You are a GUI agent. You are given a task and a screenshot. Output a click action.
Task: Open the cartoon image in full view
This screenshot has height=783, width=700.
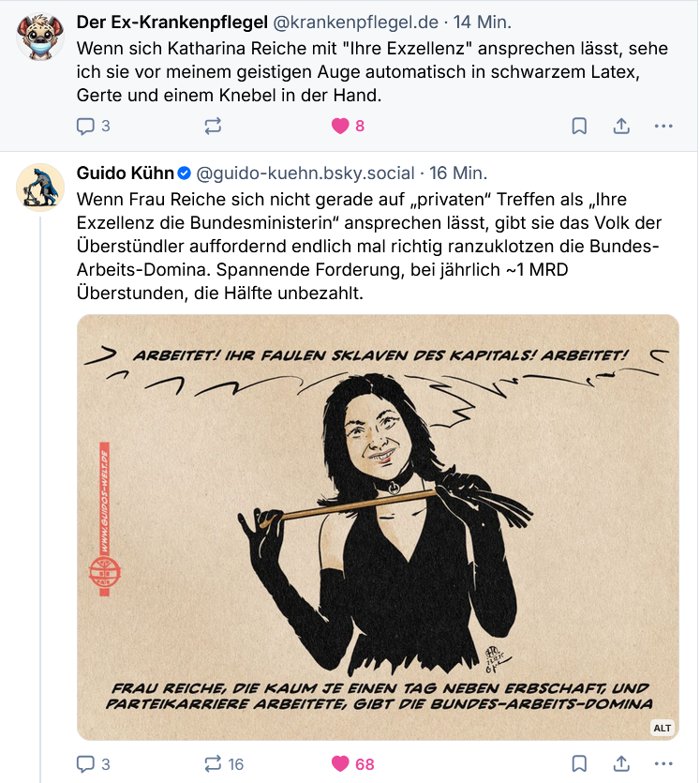377,525
